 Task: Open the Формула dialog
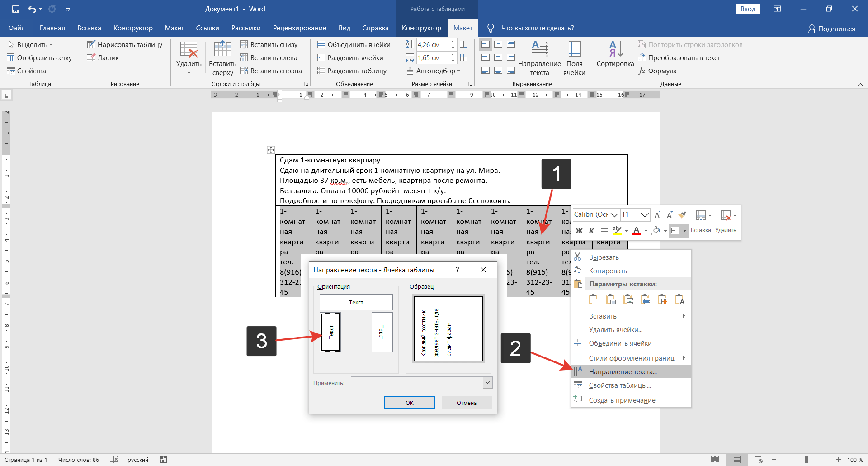[x=657, y=71]
